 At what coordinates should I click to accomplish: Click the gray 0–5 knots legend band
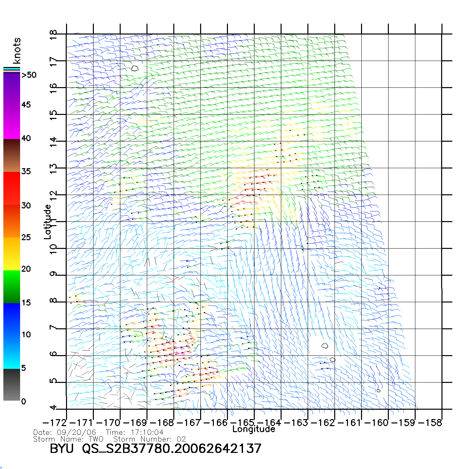[12, 385]
